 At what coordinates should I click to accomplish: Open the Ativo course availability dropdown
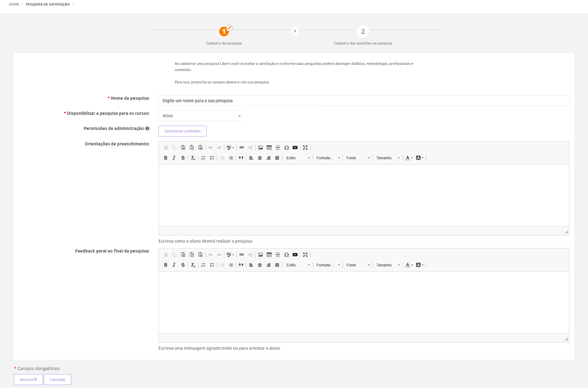[x=200, y=116]
